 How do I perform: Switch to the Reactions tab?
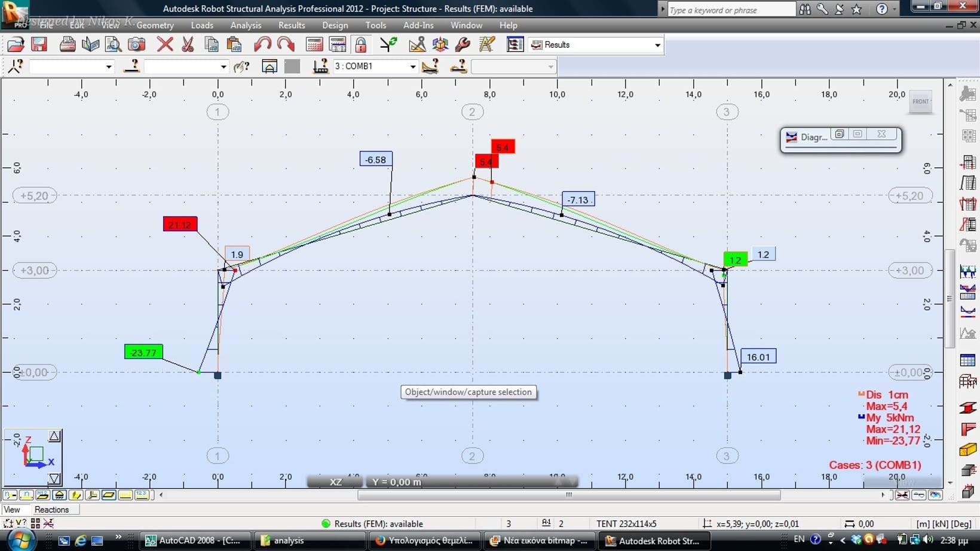coord(51,510)
